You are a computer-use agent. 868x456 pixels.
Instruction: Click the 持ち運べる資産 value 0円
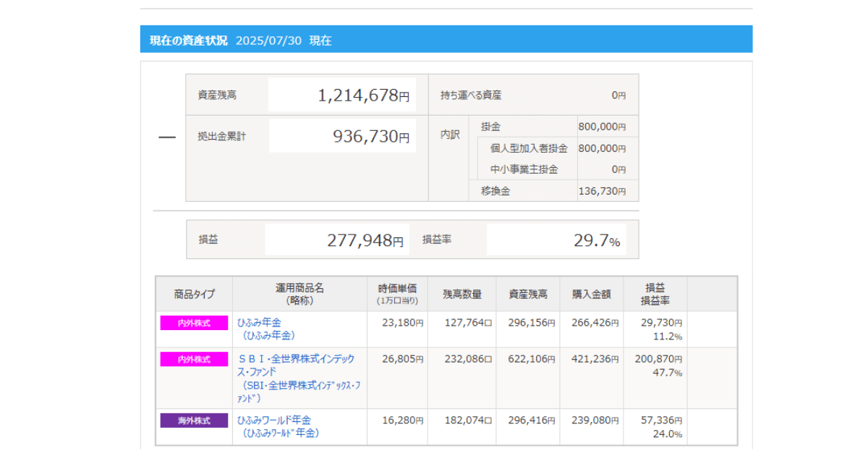(618, 95)
